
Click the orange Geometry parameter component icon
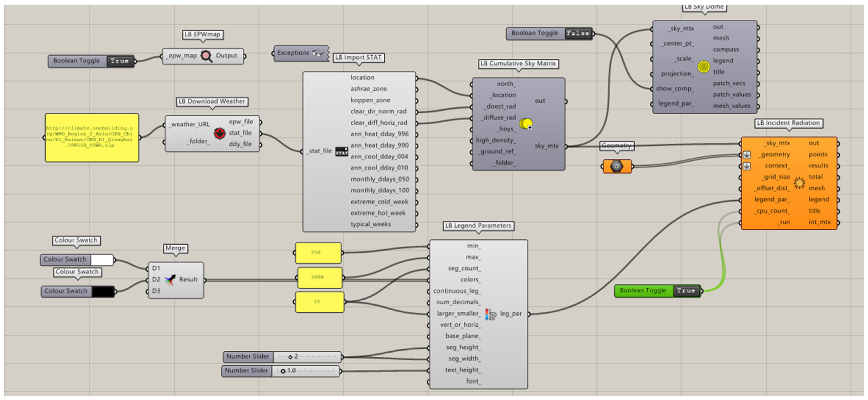[617, 166]
